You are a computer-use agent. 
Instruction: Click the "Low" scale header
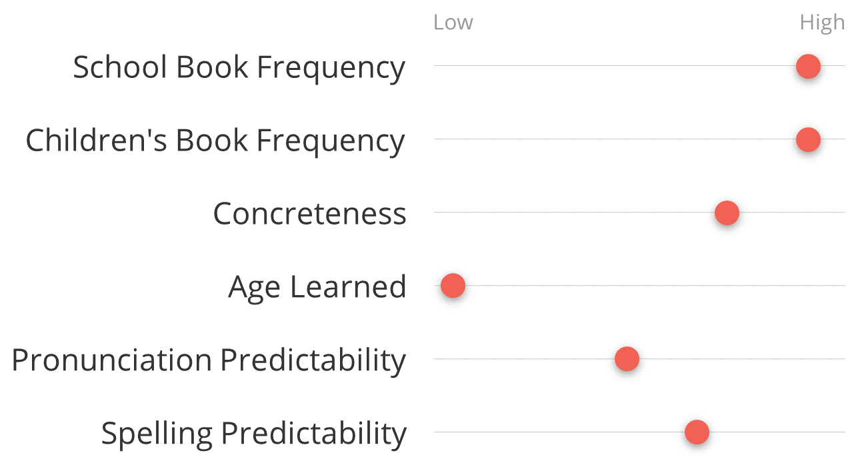pos(453,23)
